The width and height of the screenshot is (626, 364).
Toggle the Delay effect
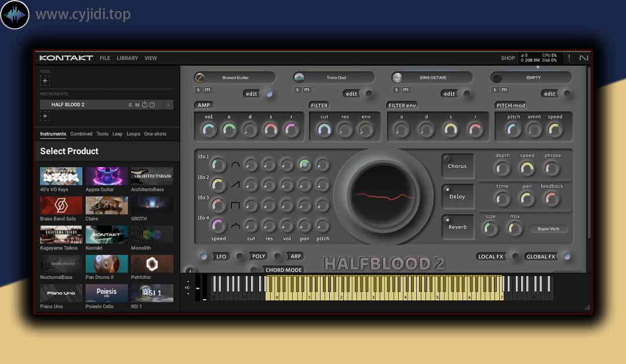pos(457,196)
